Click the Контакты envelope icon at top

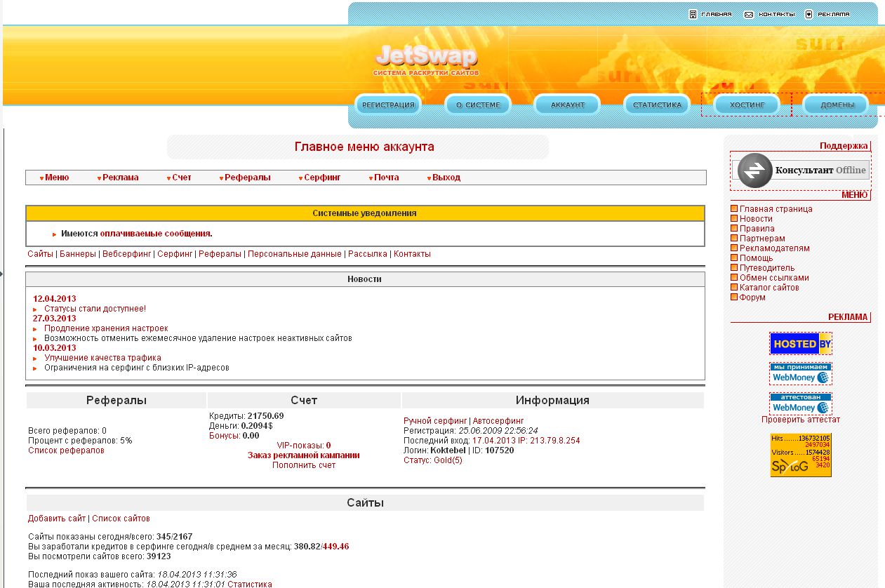749,14
